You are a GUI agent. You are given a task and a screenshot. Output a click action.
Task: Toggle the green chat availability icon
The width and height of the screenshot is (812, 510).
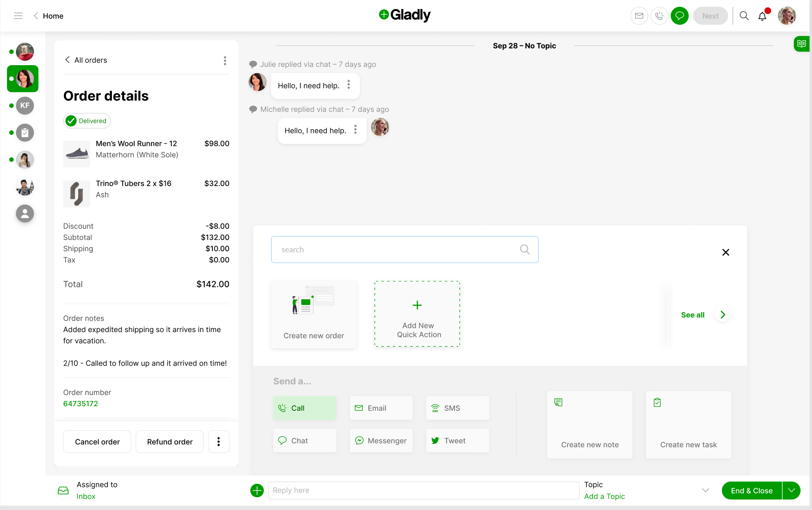pos(680,16)
